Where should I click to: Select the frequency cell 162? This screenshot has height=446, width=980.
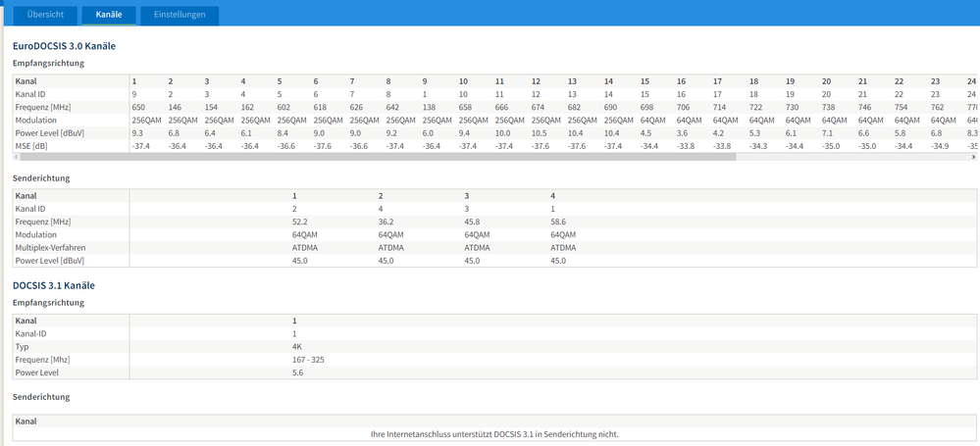click(247, 108)
